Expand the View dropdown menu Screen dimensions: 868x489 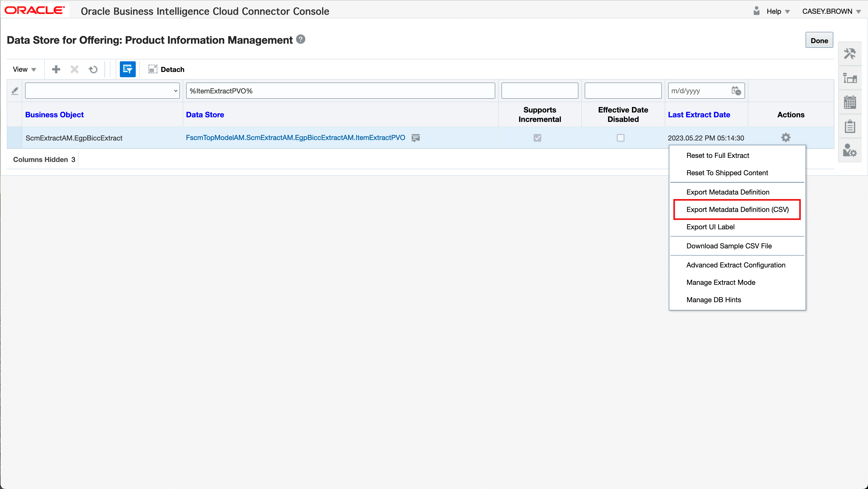click(x=24, y=70)
